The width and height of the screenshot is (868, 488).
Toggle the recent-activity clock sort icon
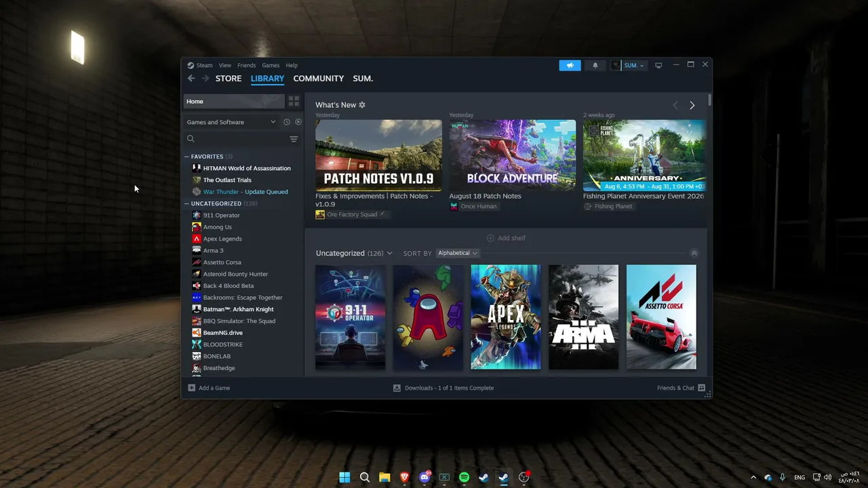coord(287,122)
